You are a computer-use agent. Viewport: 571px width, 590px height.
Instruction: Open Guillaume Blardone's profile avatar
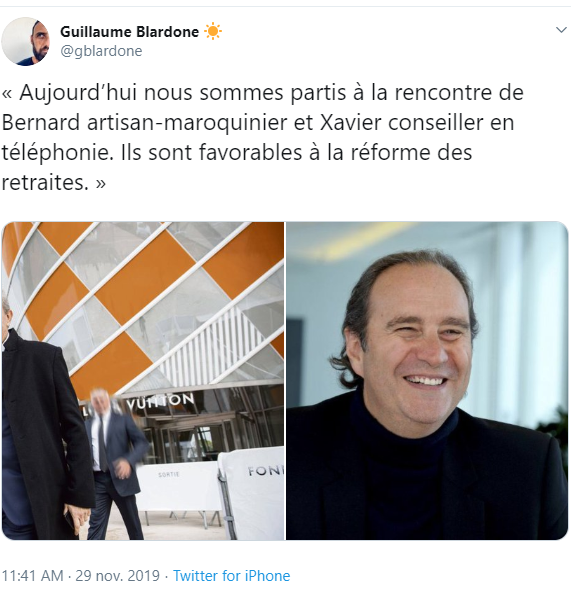coord(25,41)
